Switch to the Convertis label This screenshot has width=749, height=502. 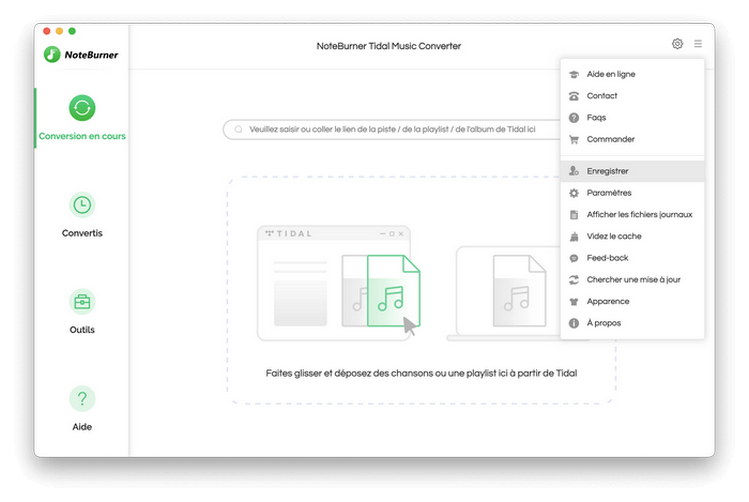pos(82,233)
